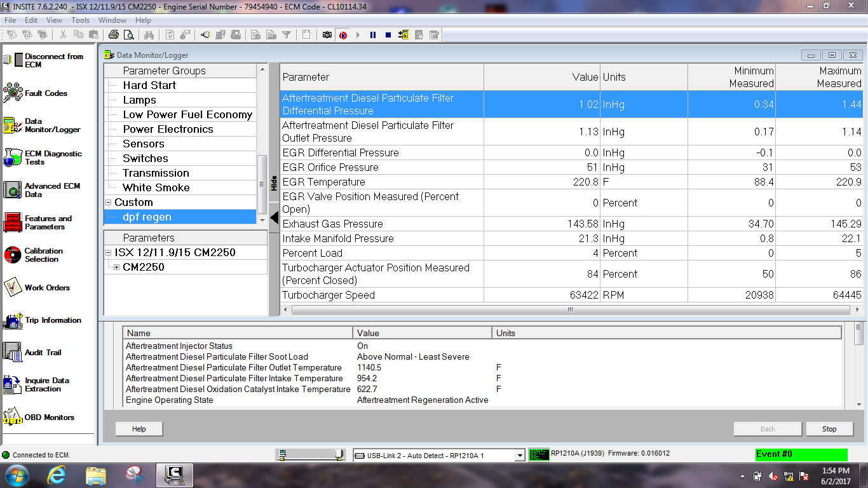The height and width of the screenshot is (488, 868).
Task: Click the camera snapshot toolbar icon
Action: [x=327, y=35]
